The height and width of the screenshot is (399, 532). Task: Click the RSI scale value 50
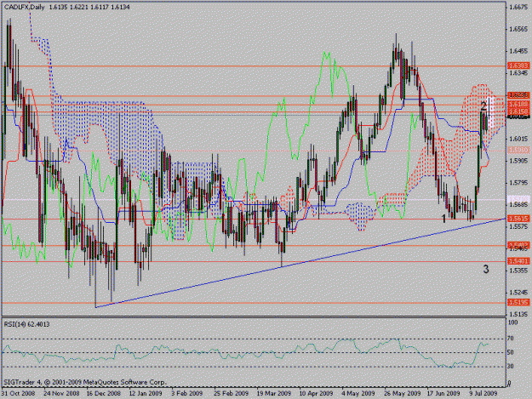[x=512, y=352]
